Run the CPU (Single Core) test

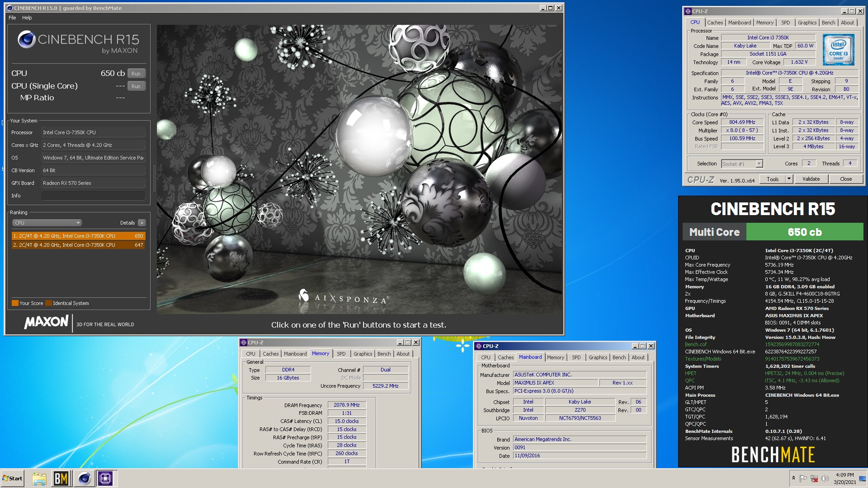pyautogui.click(x=136, y=86)
